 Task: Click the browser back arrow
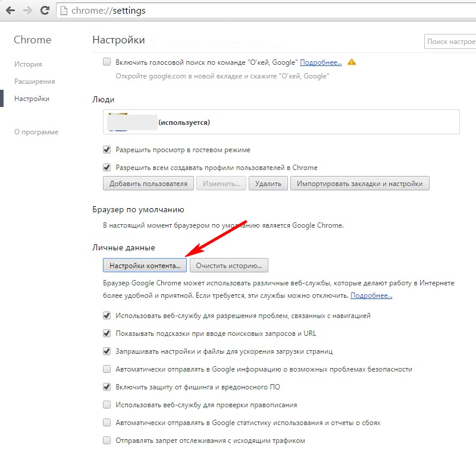[x=10, y=11]
